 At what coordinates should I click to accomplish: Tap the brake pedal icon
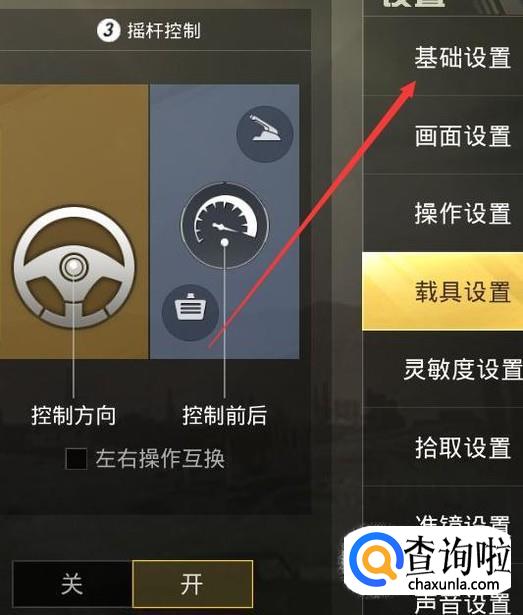(191, 312)
